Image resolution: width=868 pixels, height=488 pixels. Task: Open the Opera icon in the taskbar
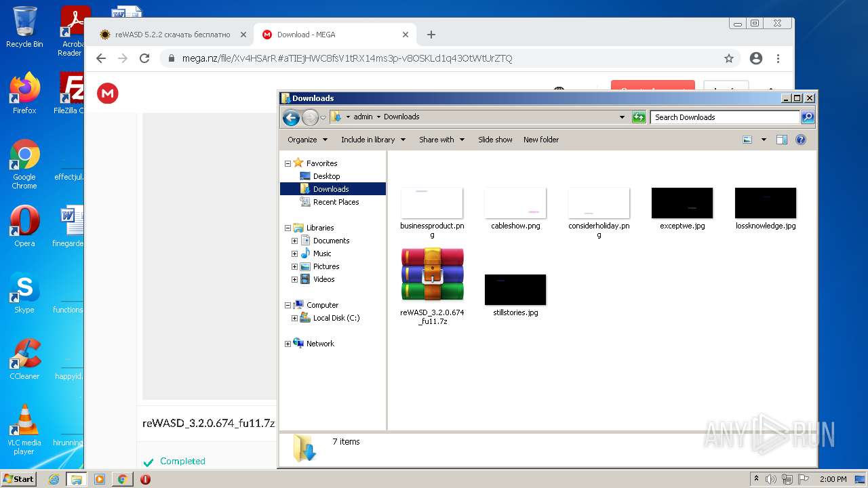(145, 479)
